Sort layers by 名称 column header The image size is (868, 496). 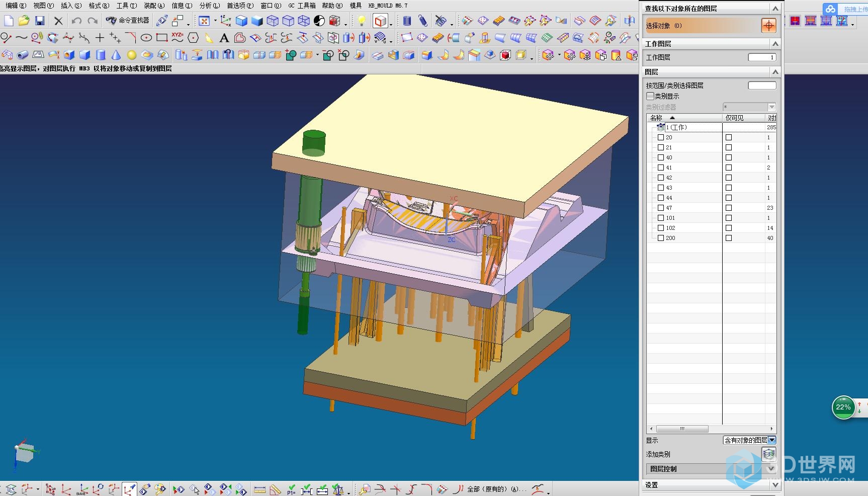pyautogui.click(x=684, y=118)
